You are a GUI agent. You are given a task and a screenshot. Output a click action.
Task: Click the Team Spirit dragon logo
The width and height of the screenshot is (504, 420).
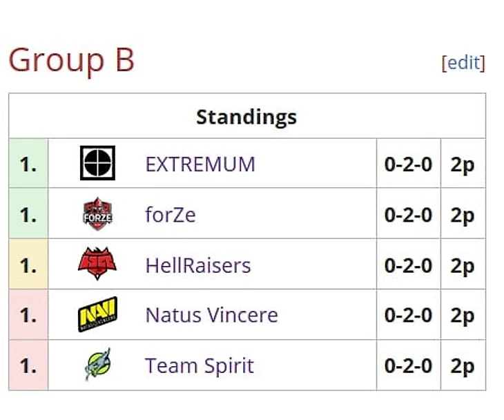(x=97, y=365)
